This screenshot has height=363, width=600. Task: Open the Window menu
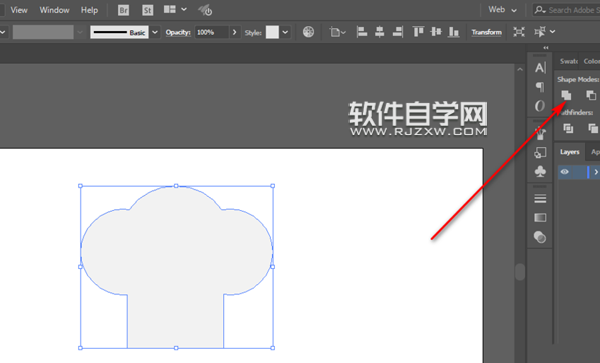tap(54, 10)
